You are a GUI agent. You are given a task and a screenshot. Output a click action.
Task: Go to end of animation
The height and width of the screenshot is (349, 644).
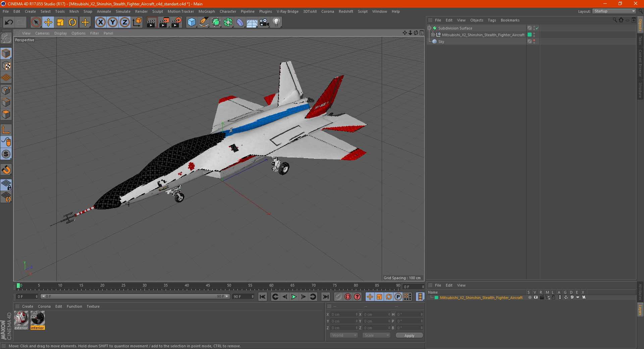(x=325, y=297)
